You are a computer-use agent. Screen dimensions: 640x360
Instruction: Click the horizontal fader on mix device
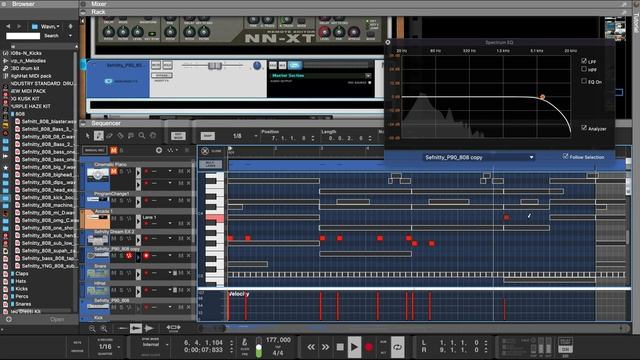214,65
